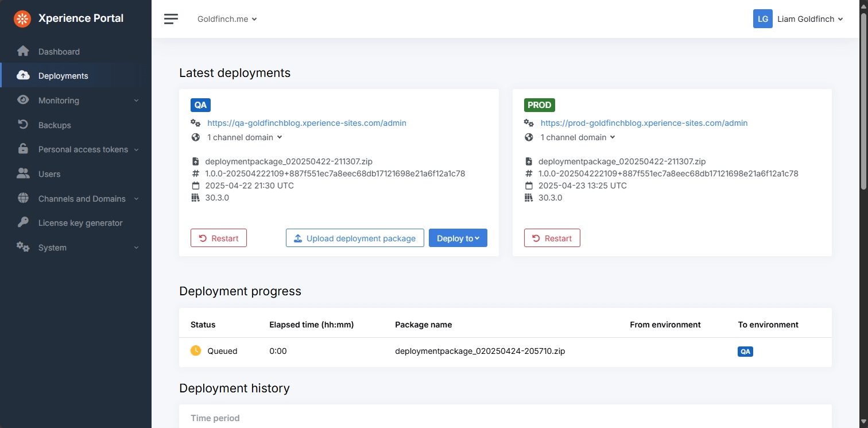868x428 pixels.
Task: Click the yellow Queued clock status icon
Action: pyautogui.click(x=196, y=350)
